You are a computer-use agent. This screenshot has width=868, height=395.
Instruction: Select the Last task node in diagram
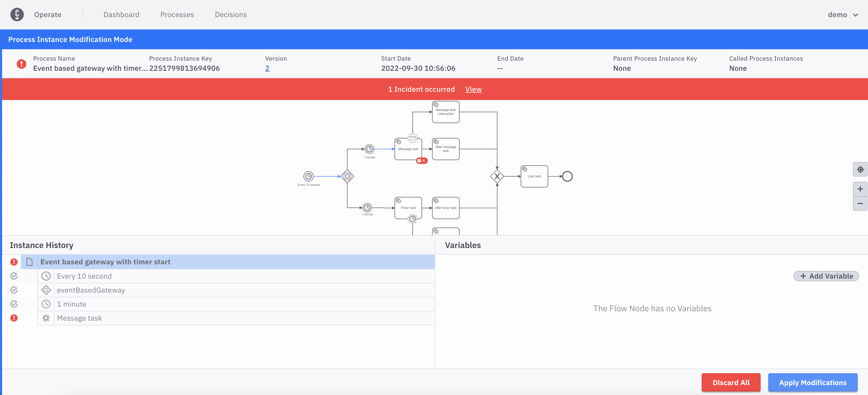tap(534, 176)
